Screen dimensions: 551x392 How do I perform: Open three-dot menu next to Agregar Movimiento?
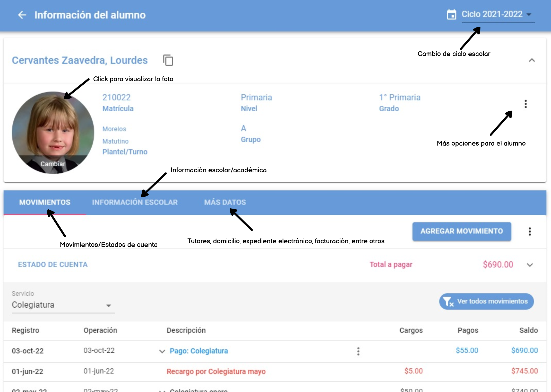click(530, 231)
